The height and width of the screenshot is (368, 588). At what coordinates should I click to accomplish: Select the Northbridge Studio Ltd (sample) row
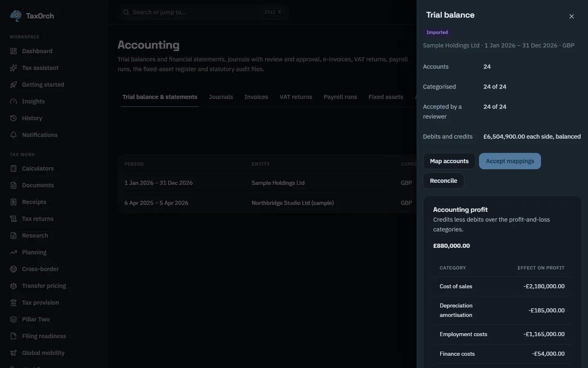pyautogui.click(x=267, y=203)
